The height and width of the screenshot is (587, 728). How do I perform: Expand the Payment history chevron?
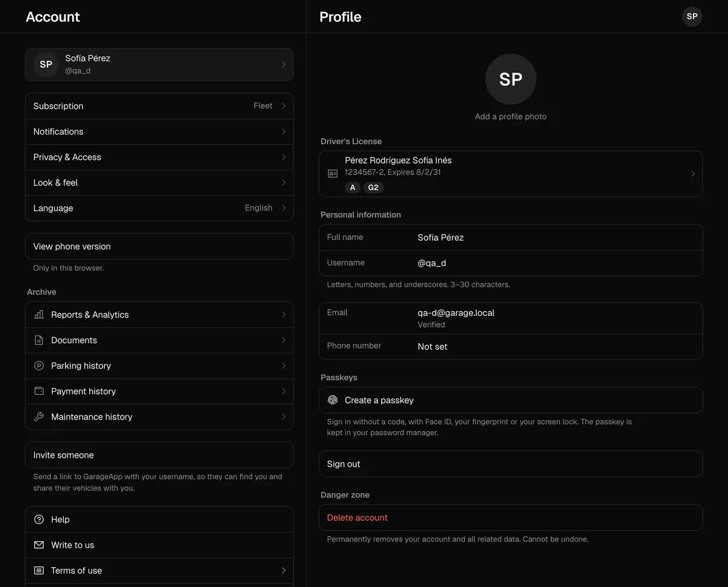[x=283, y=391]
